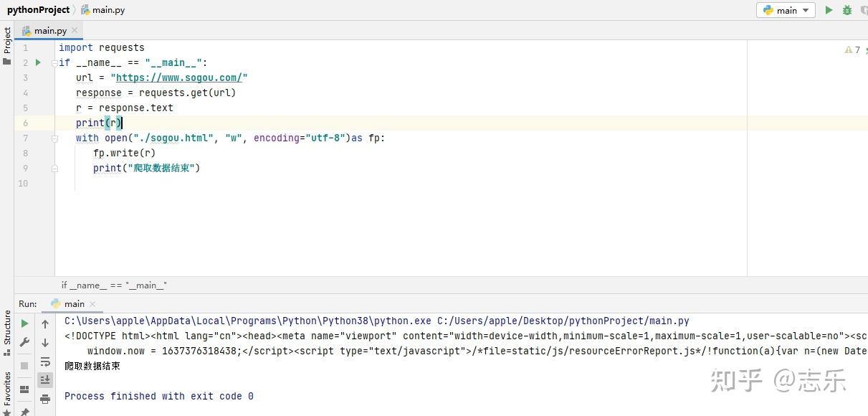Click line number 10 in gutter
Image resolution: width=868 pixels, height=416 pixels.
23,183
